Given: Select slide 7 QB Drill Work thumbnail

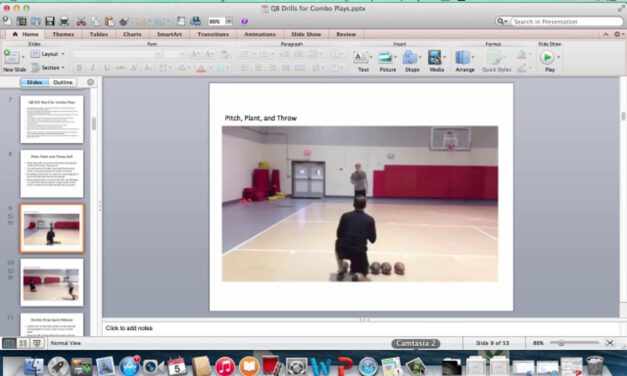Looking at the screenshot, I should 52,119.
